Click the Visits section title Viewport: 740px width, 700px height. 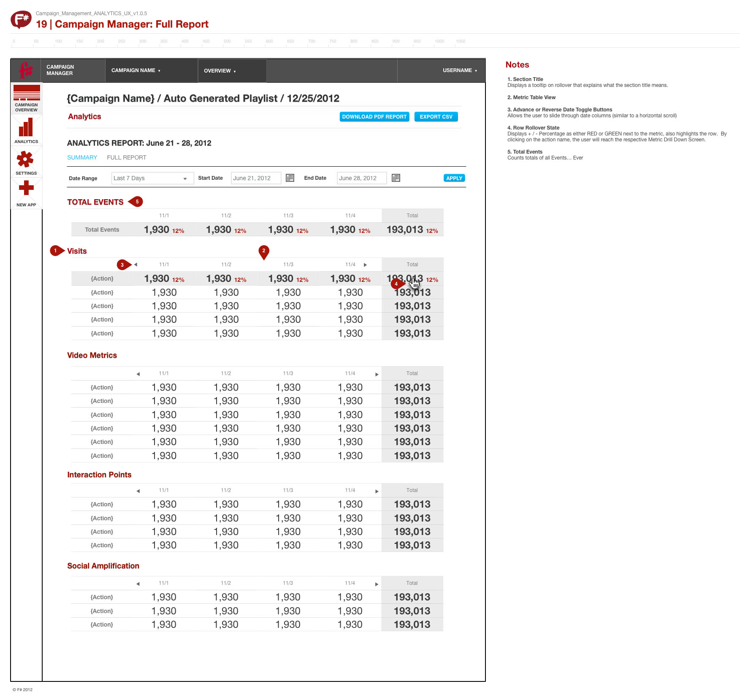coord(77,251)
